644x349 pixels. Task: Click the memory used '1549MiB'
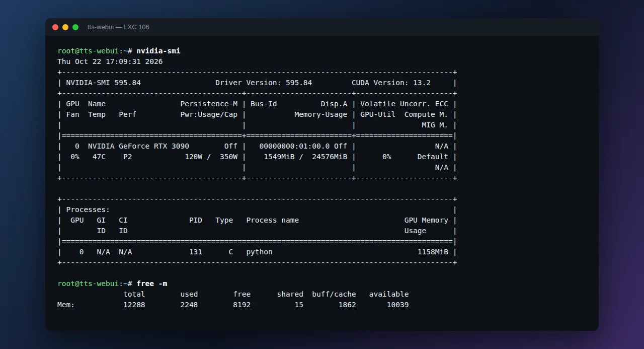pyautogui.click(x=279, y=157)
